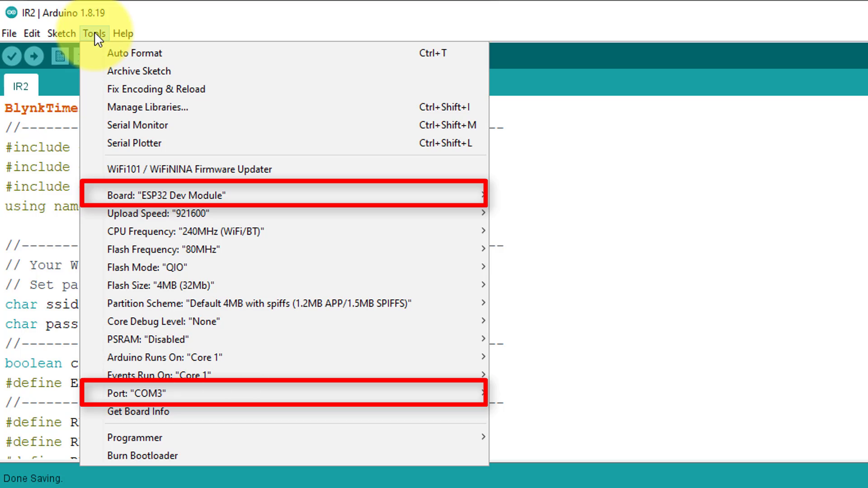
Task: Expand Arduino Runs On "Core 1" submenu
Action: click(284, 357)
